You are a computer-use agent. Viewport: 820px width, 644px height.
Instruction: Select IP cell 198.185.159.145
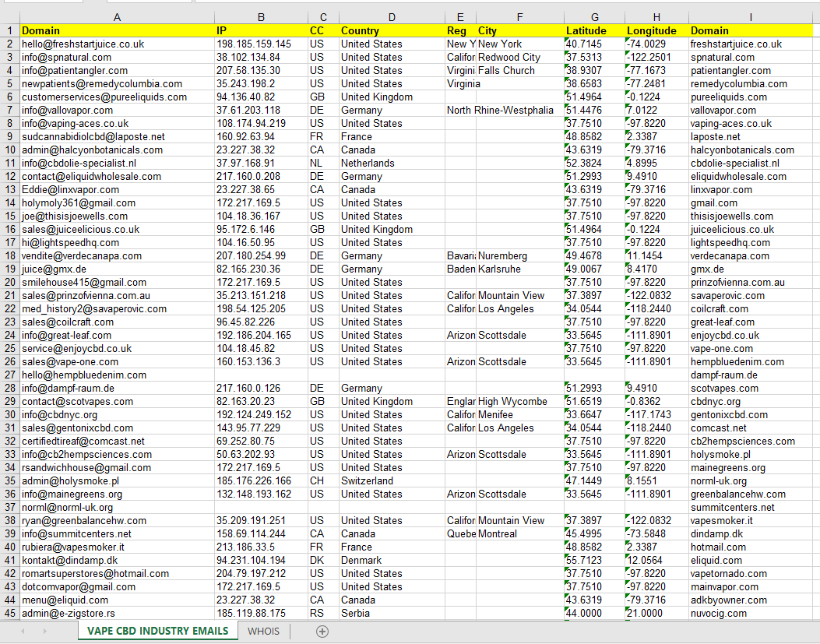click(x=261, y=44)
